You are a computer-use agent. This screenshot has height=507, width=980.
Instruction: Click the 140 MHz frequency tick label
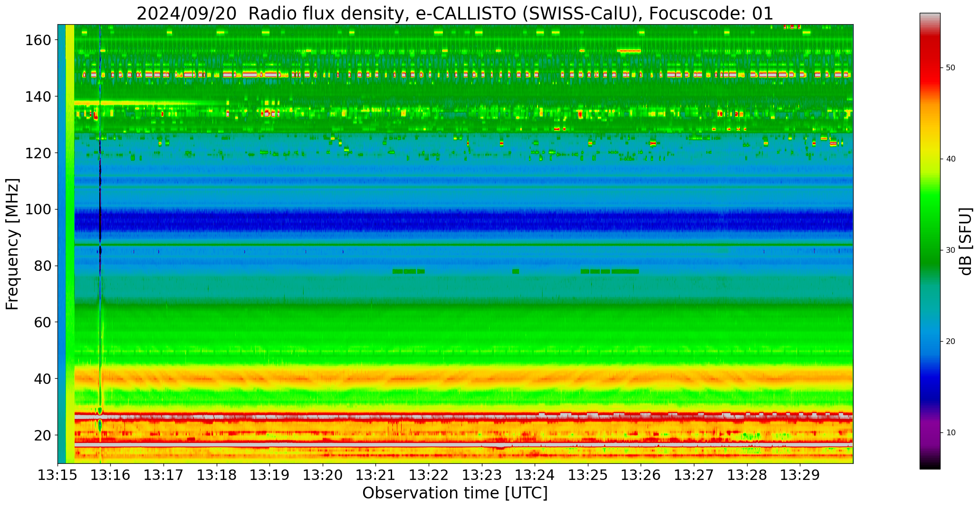[x=38, y=96]
